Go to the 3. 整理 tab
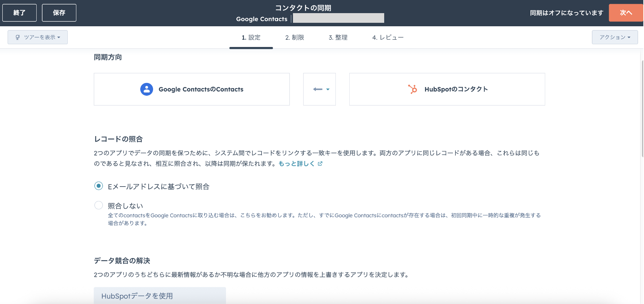This screenshot has width=644, height=304. [338, 37]
